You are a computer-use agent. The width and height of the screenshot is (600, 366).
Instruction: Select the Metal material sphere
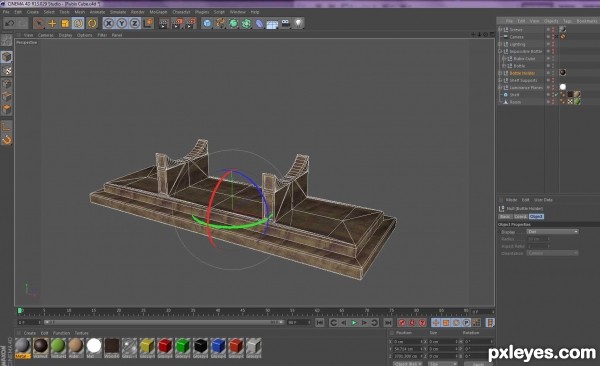pos(23,346)
